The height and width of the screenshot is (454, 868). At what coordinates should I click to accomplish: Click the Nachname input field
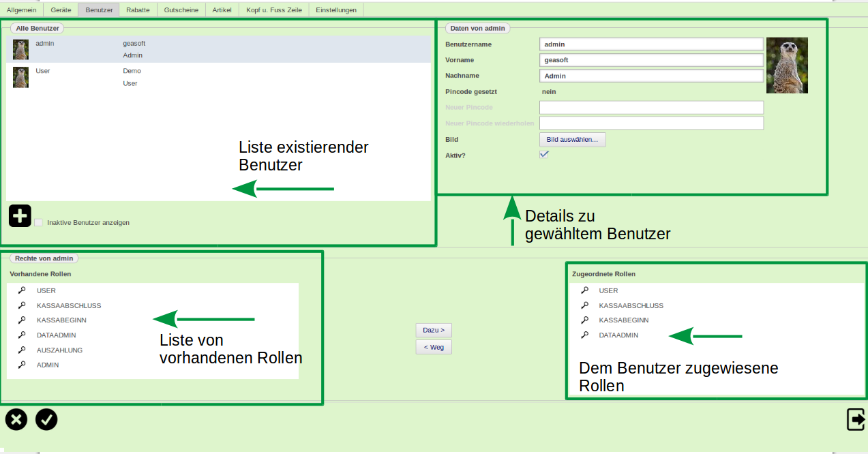tap(651, 75)
